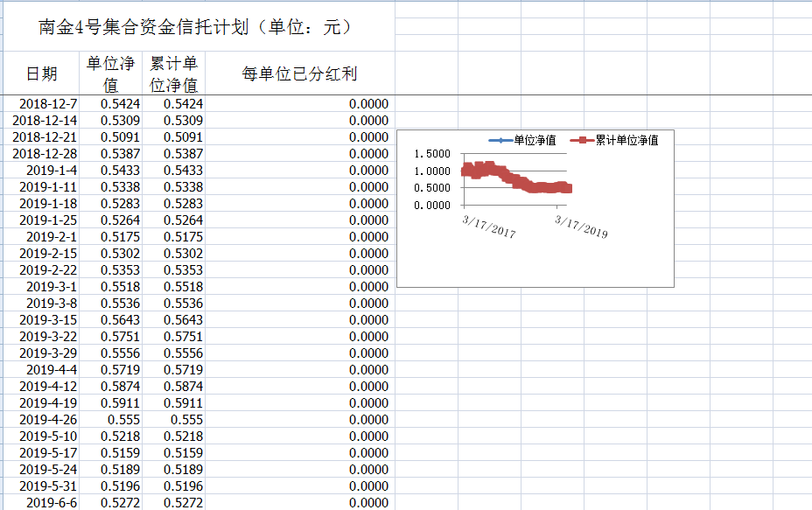
Task: Select date cell 2019-3-8
Action: [41, 303]
